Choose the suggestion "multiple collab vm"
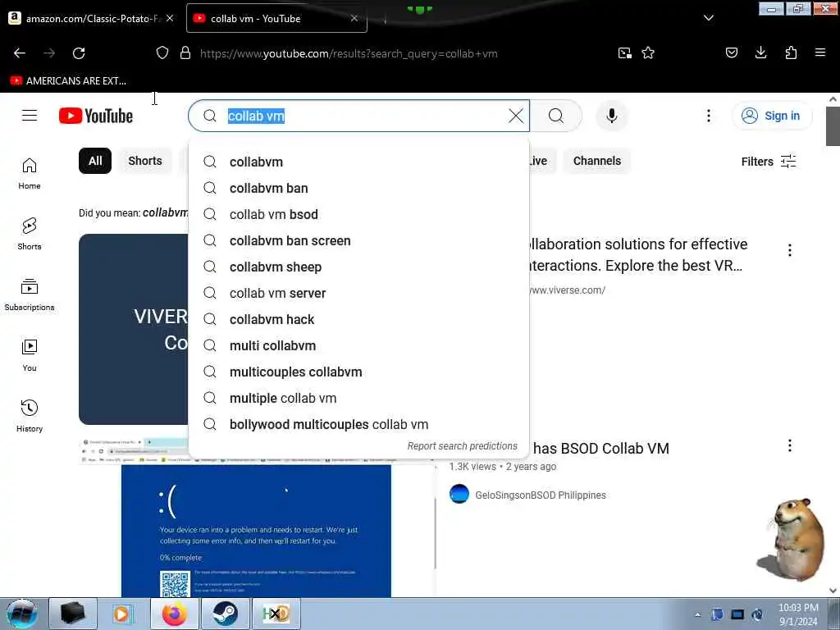Image resolution: width=840 pixels, height=630 pixels. coord(359,398)
